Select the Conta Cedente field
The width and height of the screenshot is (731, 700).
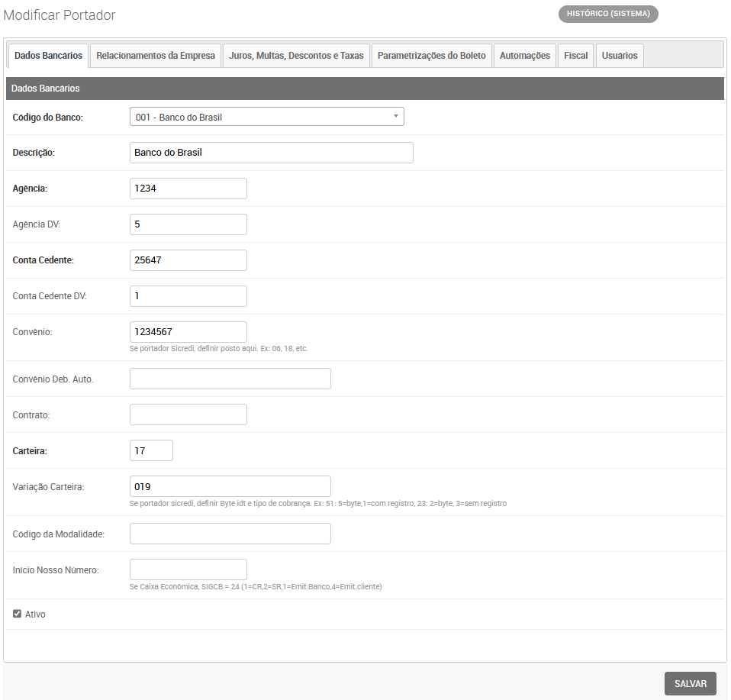188,260
